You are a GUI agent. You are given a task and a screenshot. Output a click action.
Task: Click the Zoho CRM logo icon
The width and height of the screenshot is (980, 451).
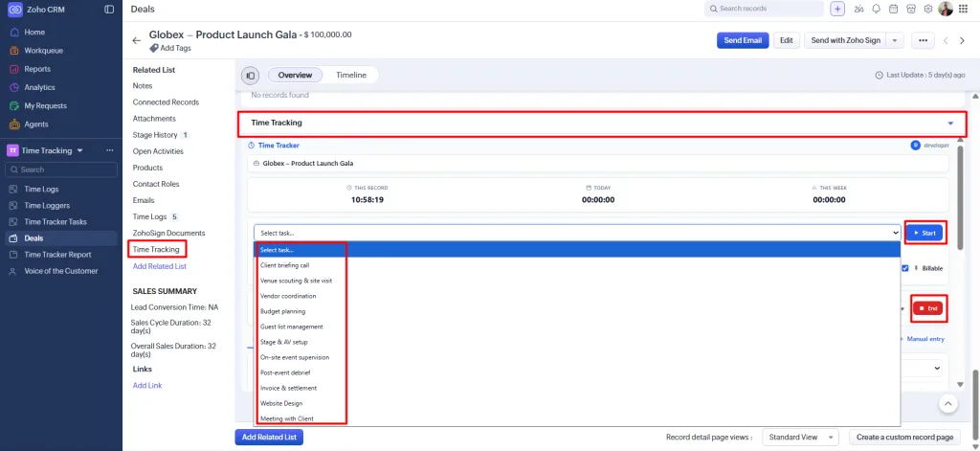coord(15,10)
